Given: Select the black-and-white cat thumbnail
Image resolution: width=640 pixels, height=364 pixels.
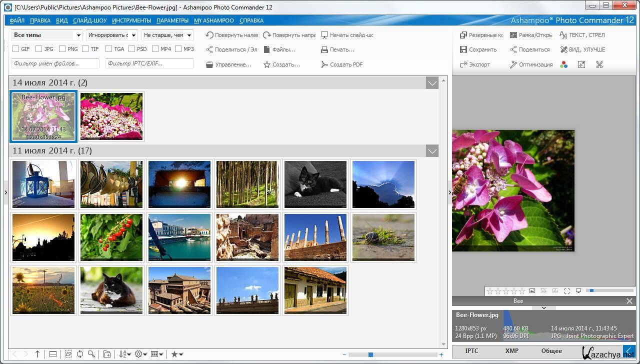Looking at the screenshot, I should coord(315,184).
